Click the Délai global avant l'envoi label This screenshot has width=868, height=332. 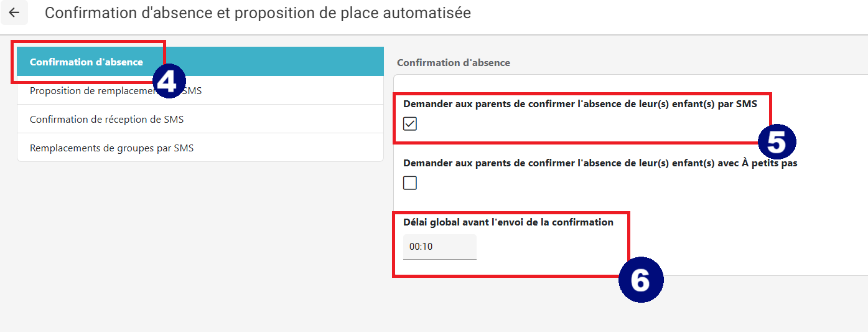tap(508, 222)
